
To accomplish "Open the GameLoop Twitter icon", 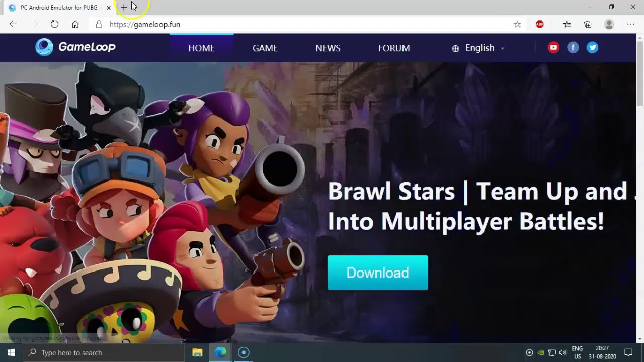I will click(x=592, y=48).
